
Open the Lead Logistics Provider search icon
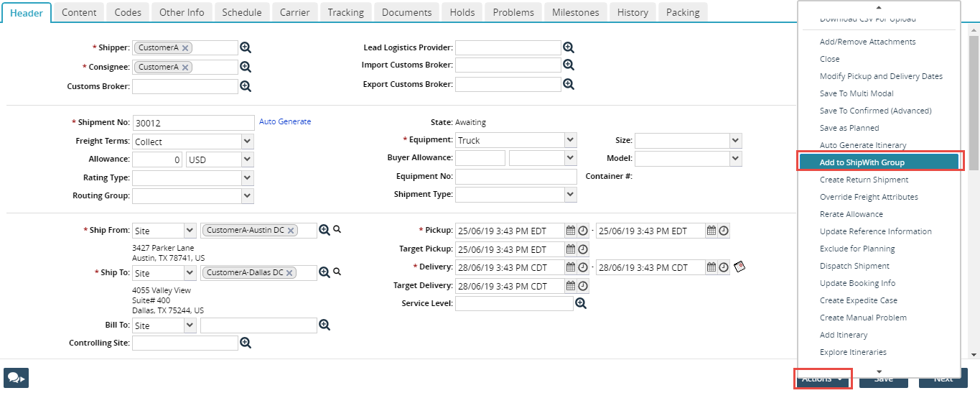[x=569, y=47]
